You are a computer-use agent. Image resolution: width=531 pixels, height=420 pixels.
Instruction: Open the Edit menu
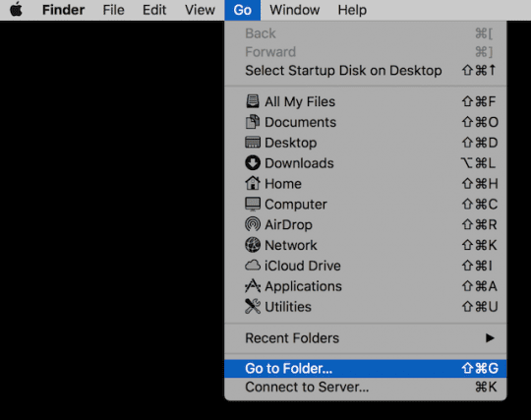pyautogui.click(x=154, y=10)
